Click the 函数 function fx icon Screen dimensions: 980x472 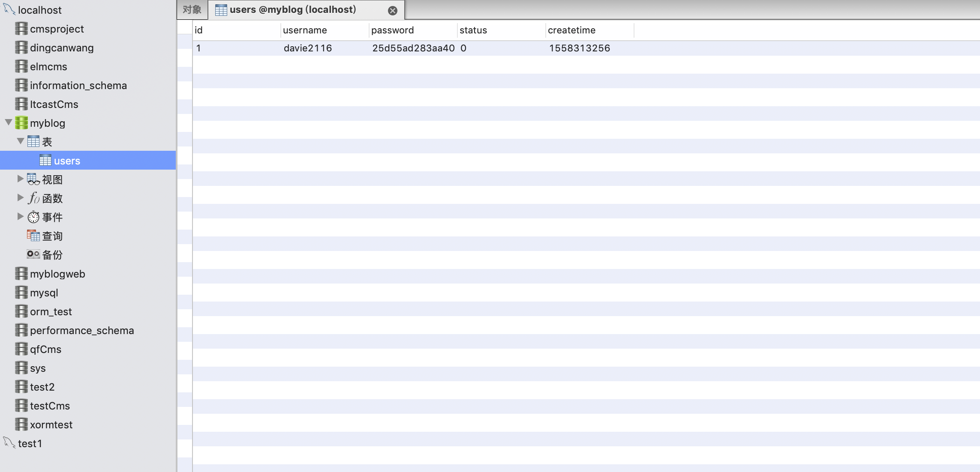point(33,198)
